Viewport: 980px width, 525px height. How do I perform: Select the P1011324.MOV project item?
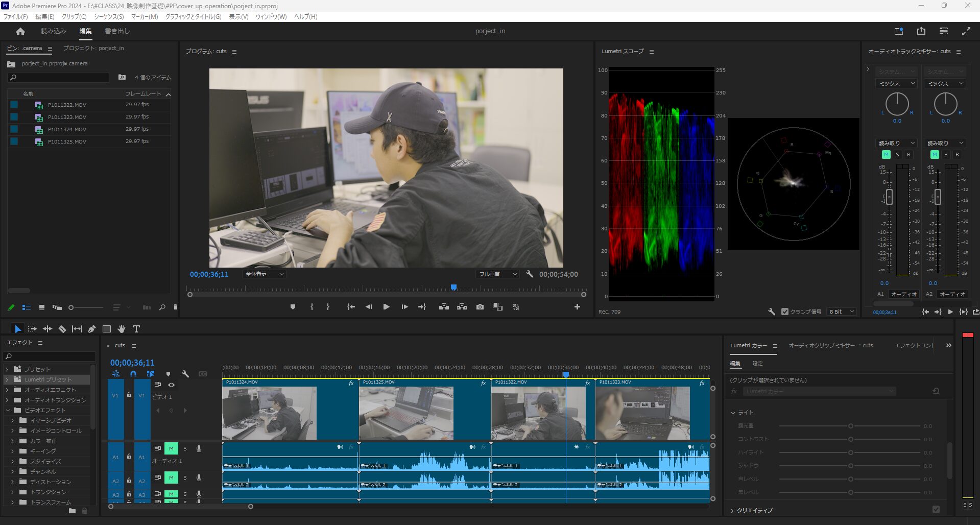(x=67, y=130)
